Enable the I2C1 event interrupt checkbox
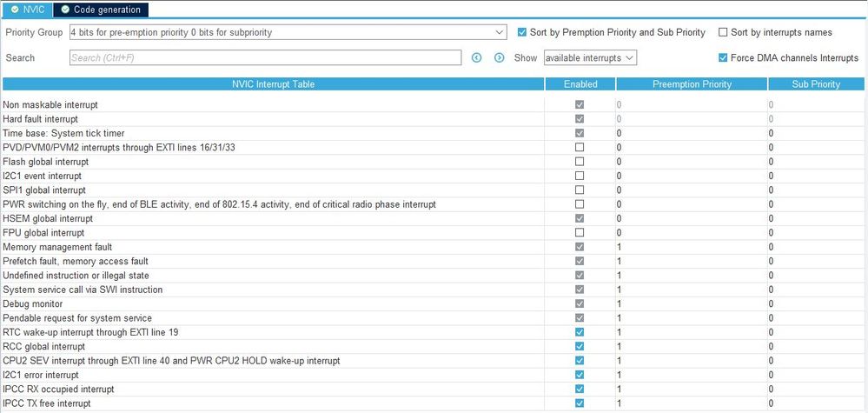 click(580, 176)
